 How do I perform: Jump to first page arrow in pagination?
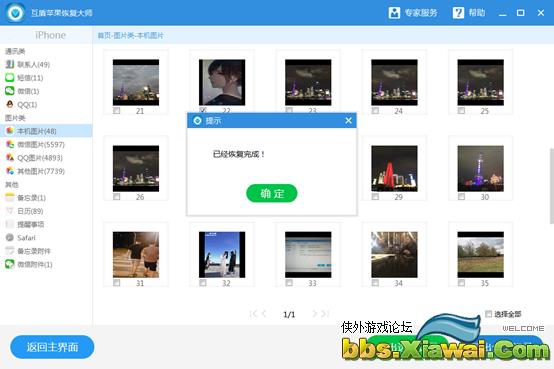point(253,314)
